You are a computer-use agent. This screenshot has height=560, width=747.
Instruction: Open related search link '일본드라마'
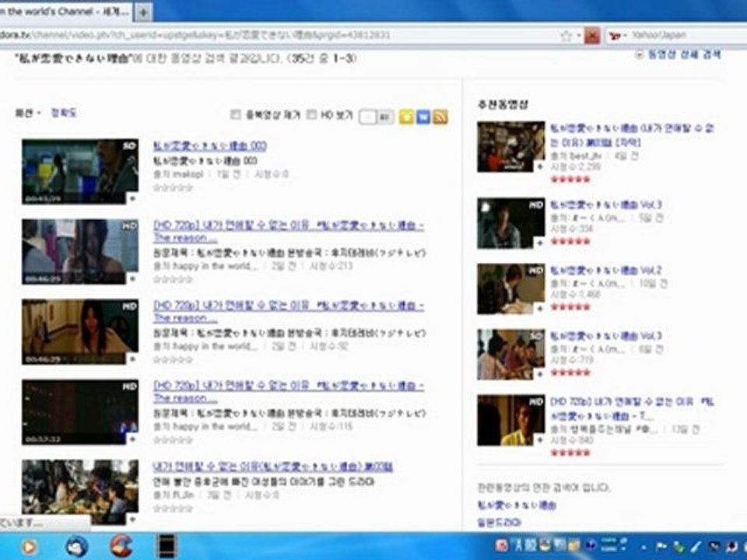(499, 523)
